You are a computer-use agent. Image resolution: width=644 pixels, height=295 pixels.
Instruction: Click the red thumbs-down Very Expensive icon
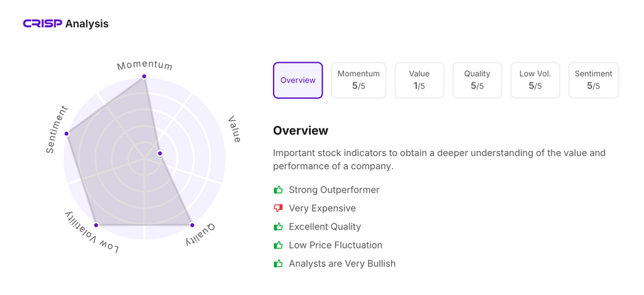278,208
